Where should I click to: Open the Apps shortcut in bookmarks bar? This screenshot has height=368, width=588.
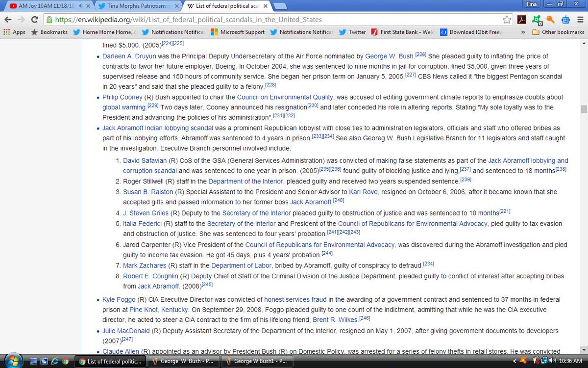click(x=14, y=32)
